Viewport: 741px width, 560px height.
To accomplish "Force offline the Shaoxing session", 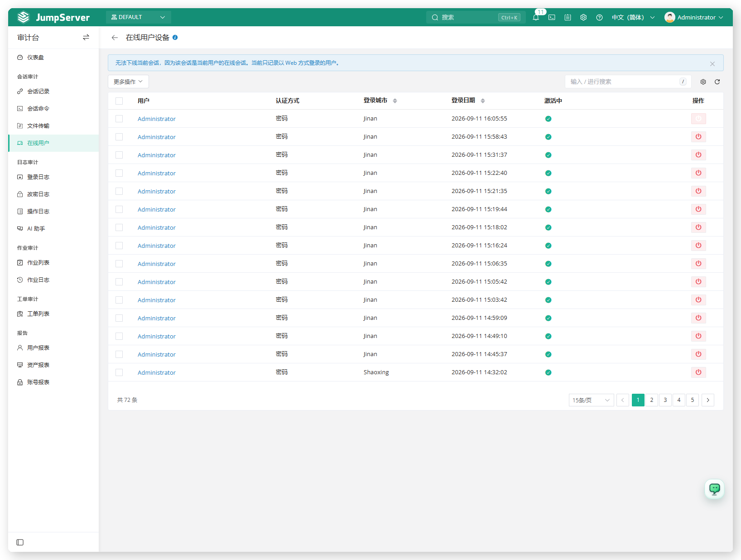I will [698, 372].
